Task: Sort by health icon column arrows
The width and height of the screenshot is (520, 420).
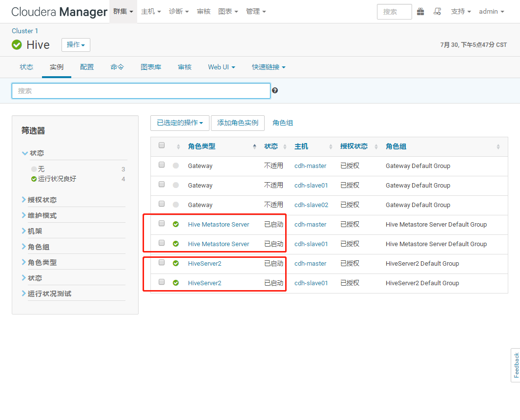Action: point(178,147)
